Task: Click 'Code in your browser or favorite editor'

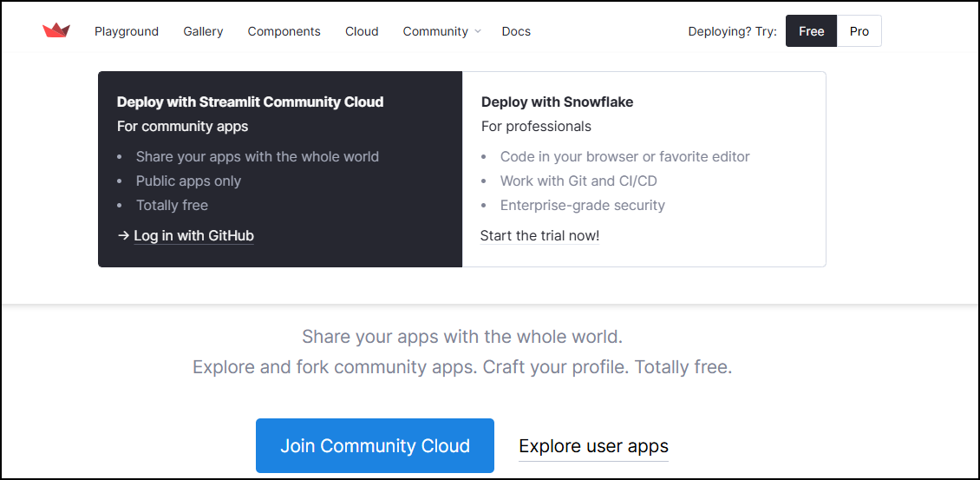Action: pos(625,156)
